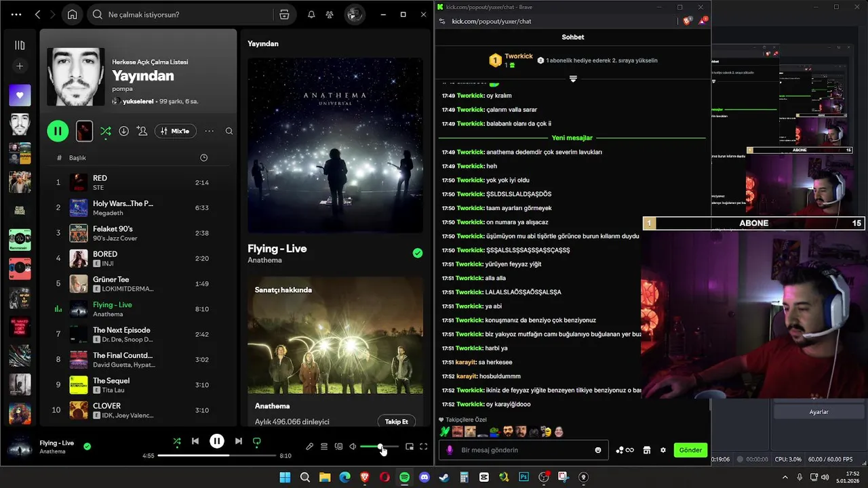Play the track RED by STE
The image size is (868, 488).
tap(139, 182)
